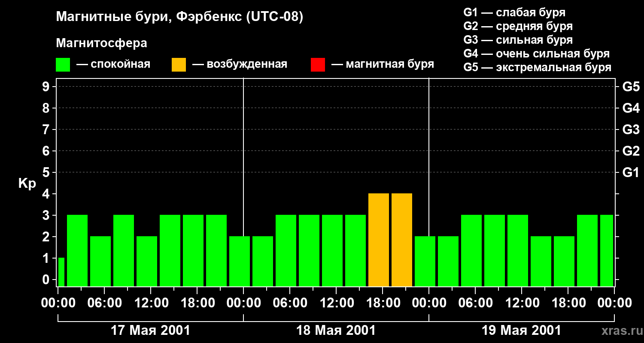This screenshot has width=644, height=343.
Task: Click the '17 Мая 2001' date label
Action: pyautogui.click(x=150, y=331)
